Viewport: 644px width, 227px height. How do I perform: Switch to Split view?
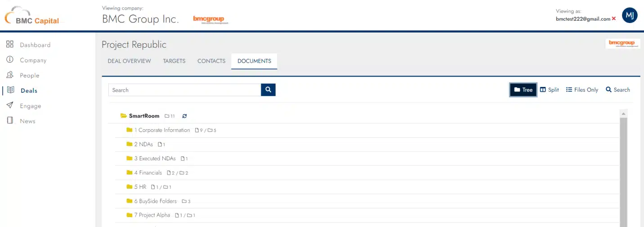[x=550, y=90]
